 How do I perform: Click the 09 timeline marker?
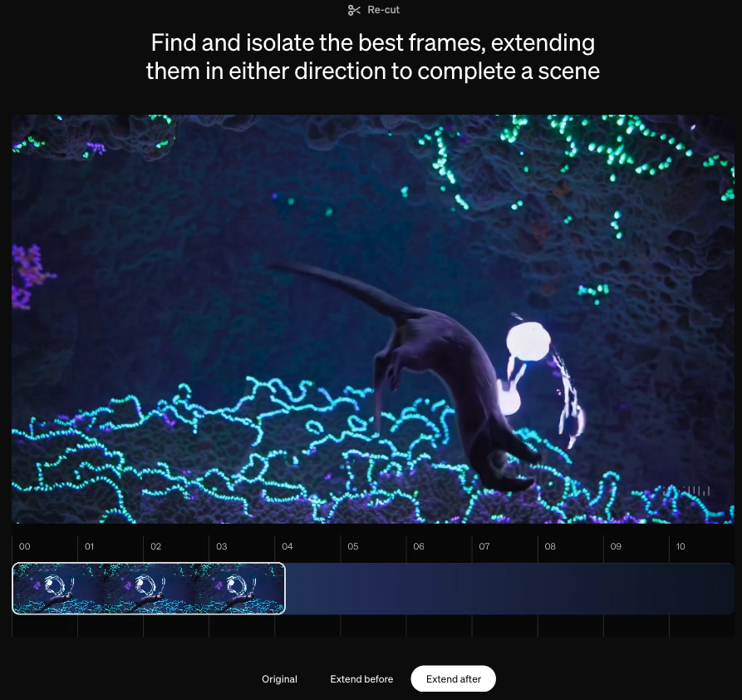click(x=616, y=546)
